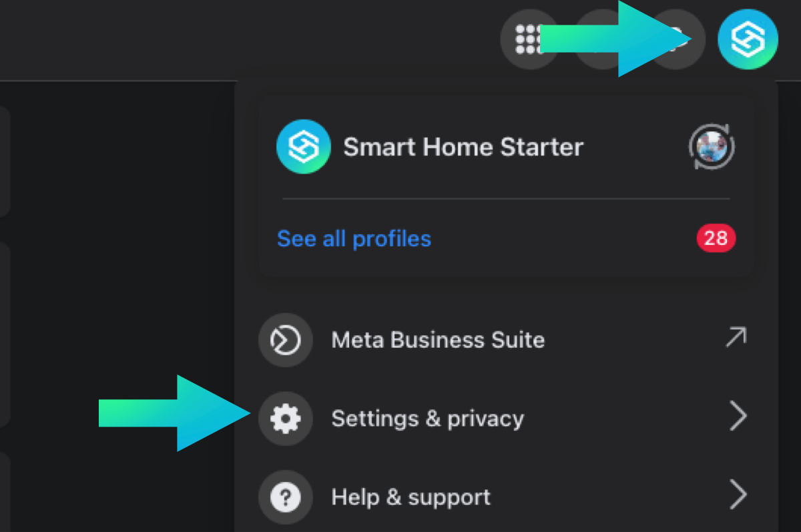Click the Settings & privacy gear icon
This screenshot has width=801, height=532.
(285, 419)
